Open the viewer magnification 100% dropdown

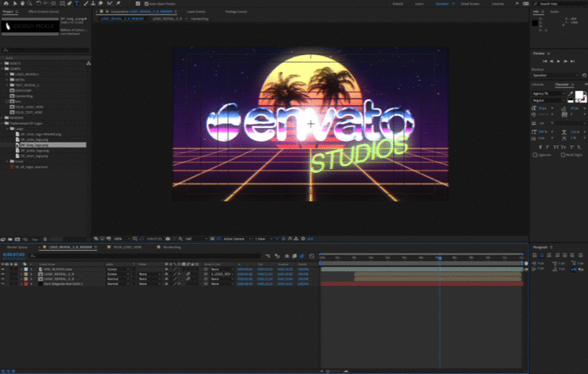pyautogui.click(x=122, y=239)
